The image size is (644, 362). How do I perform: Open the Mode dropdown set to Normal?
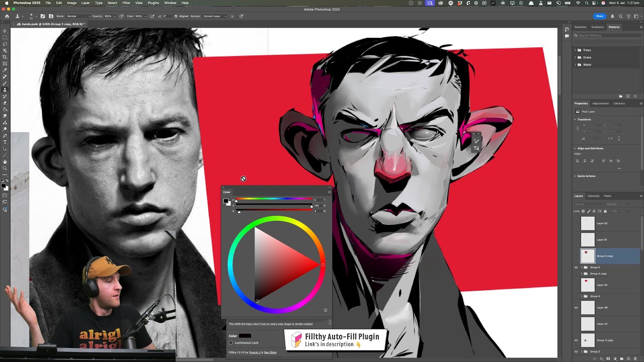click(78, 16)
